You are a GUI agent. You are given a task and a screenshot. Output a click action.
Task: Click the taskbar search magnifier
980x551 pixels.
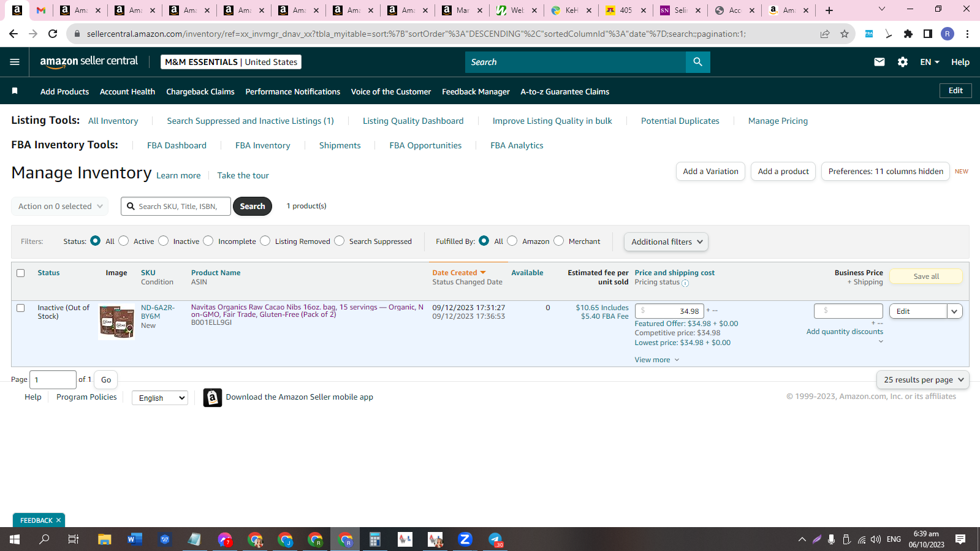click(x=44, y=539)
